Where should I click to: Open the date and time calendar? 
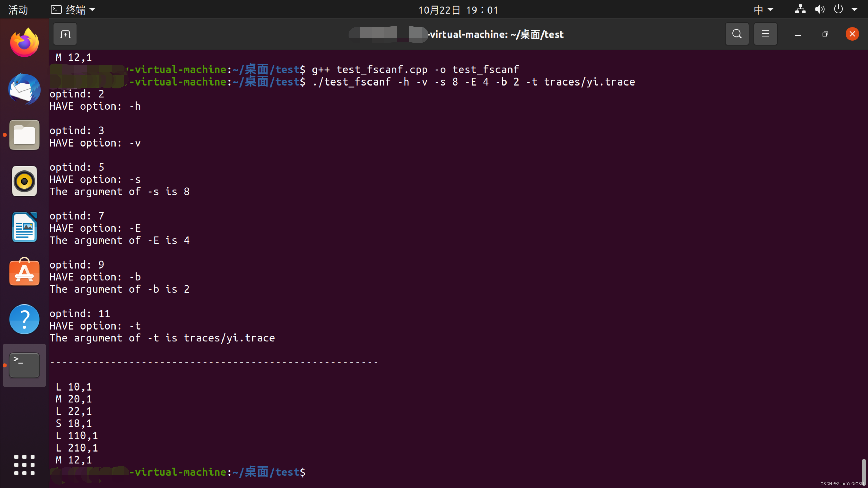[x=458, y=10]
